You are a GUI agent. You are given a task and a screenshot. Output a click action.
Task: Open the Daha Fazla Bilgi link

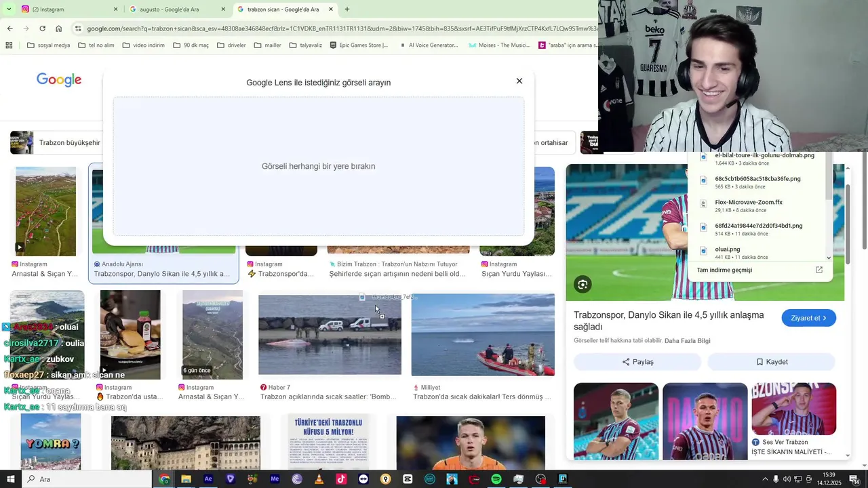click(x=688, y=341)
